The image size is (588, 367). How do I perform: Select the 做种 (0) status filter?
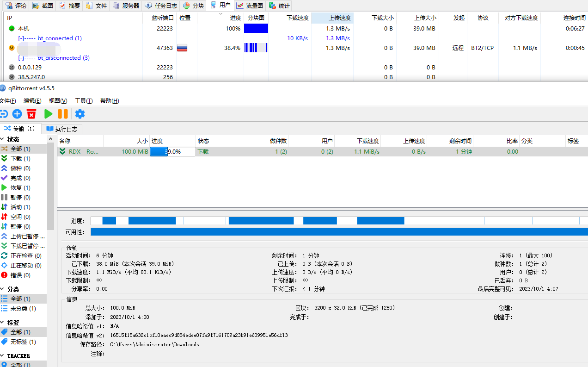pyautogui.click(x=20, y=168)
